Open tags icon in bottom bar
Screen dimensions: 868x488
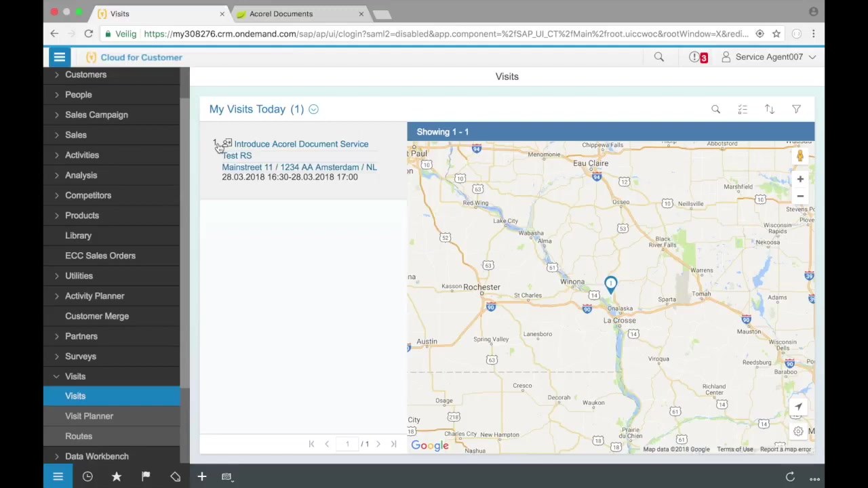click(x=175, y=476)
